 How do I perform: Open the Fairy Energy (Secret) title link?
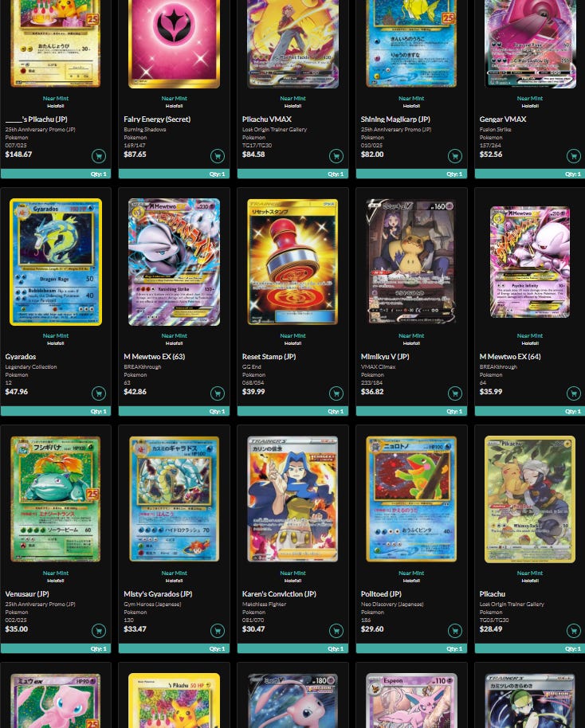pos(157,119)
